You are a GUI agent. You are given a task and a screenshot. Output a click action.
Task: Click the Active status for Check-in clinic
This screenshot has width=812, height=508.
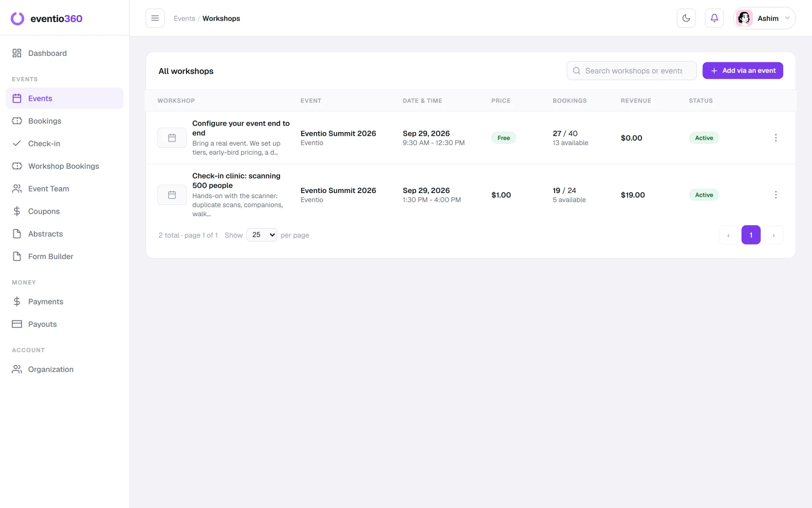pyautogui.click(x=704, y=195)
